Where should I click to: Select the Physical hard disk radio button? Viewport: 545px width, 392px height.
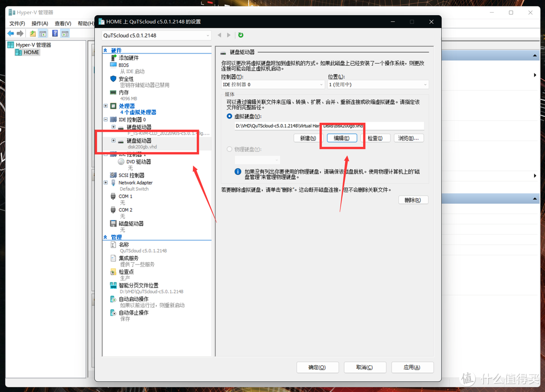pyautogui.click(x=230, y=149)
